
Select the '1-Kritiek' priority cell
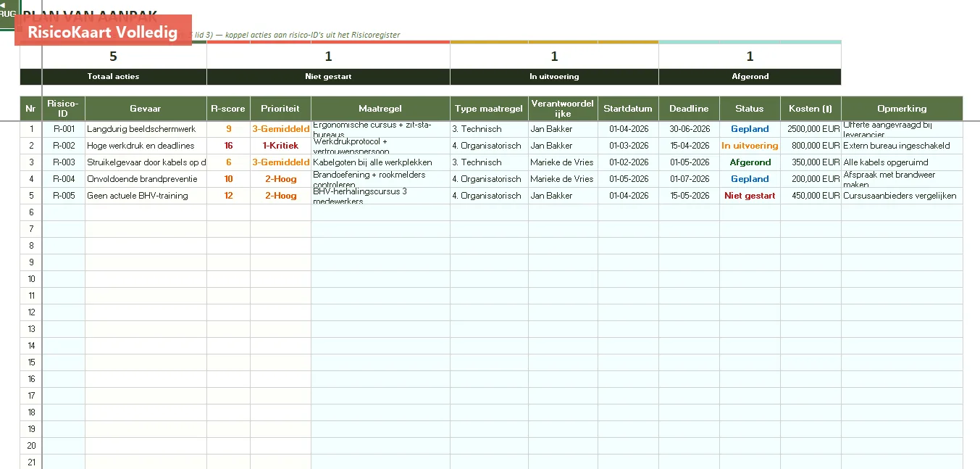coord(280,146)
